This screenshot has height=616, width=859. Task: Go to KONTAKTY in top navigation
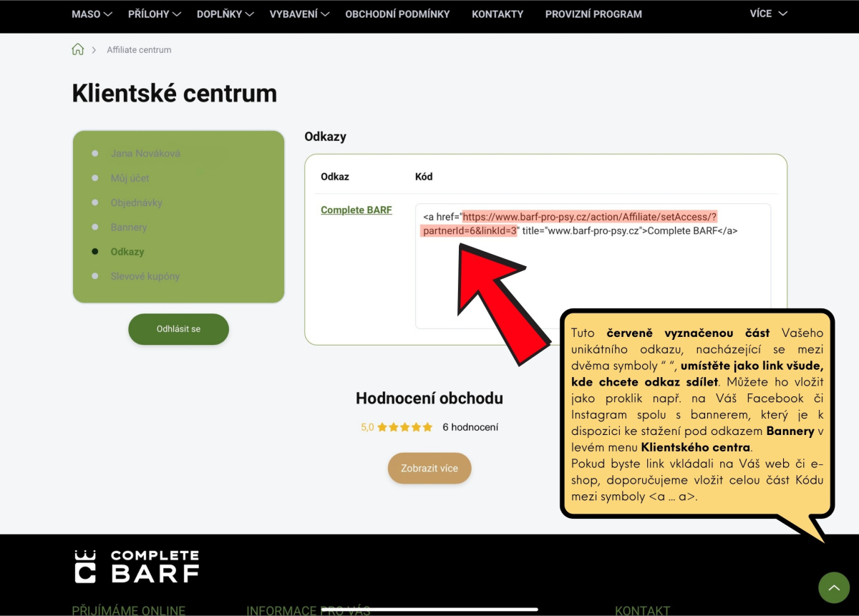[498, 14]
